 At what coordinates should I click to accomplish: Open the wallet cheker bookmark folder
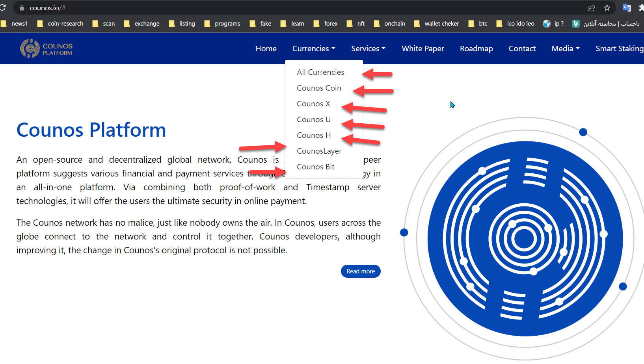pyautogui.click(x=437, y=24)
